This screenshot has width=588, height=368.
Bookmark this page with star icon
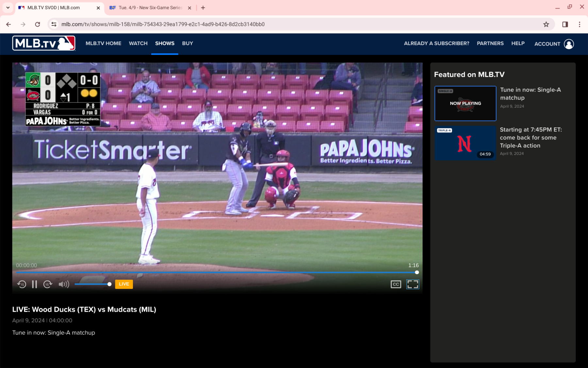(x=546, y=24)
